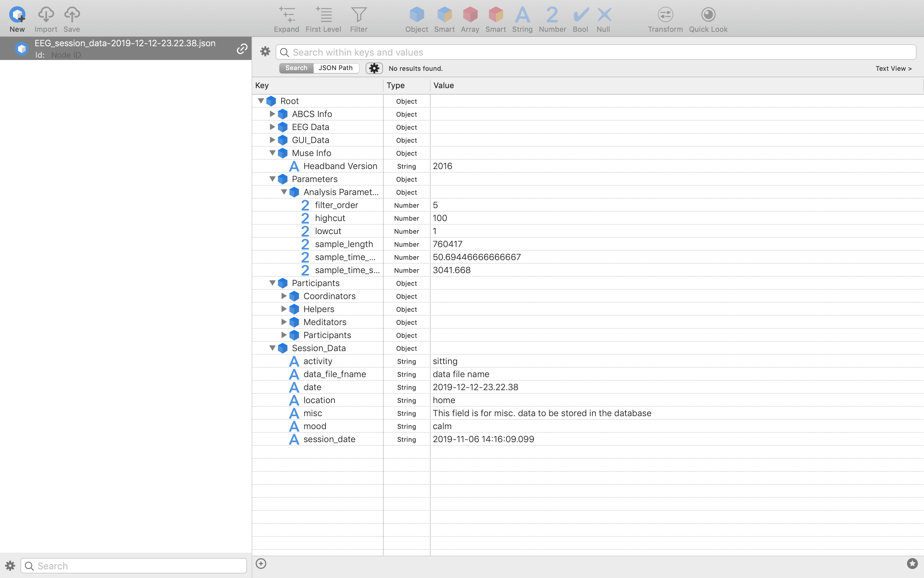Click the New document toolbar icon
Viewport: 924px width, 578px height.
(17, 15)
